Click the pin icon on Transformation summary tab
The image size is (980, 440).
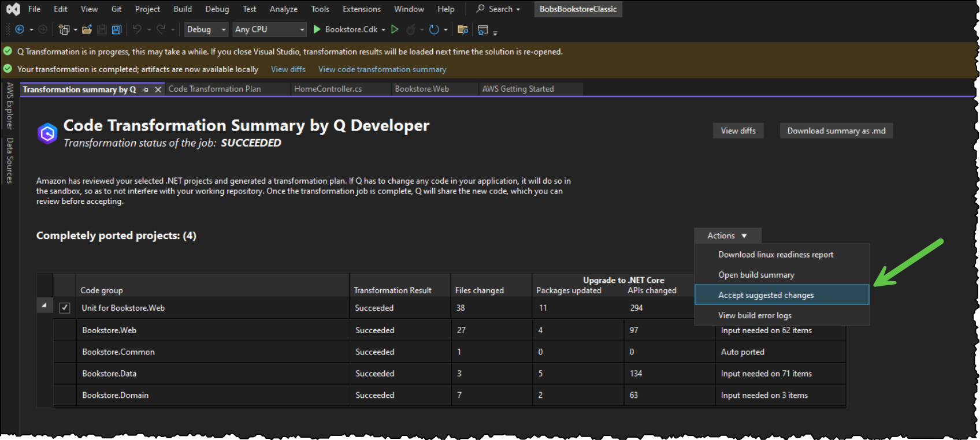(146, 90)
